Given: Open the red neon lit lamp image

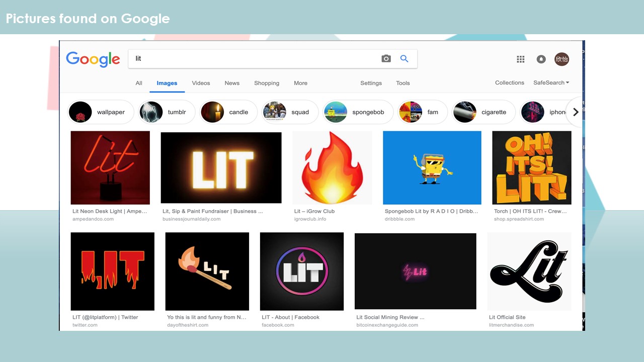Looking at the screenshot, I should tap(110, 167).
